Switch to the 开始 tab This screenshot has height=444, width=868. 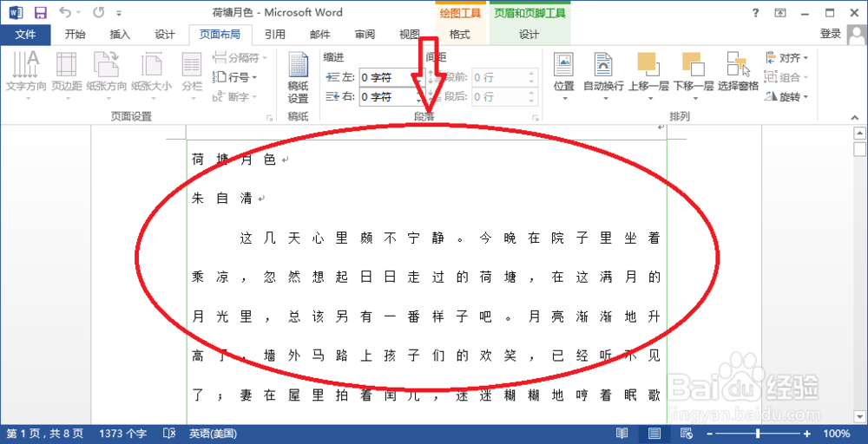pos(75,35)
